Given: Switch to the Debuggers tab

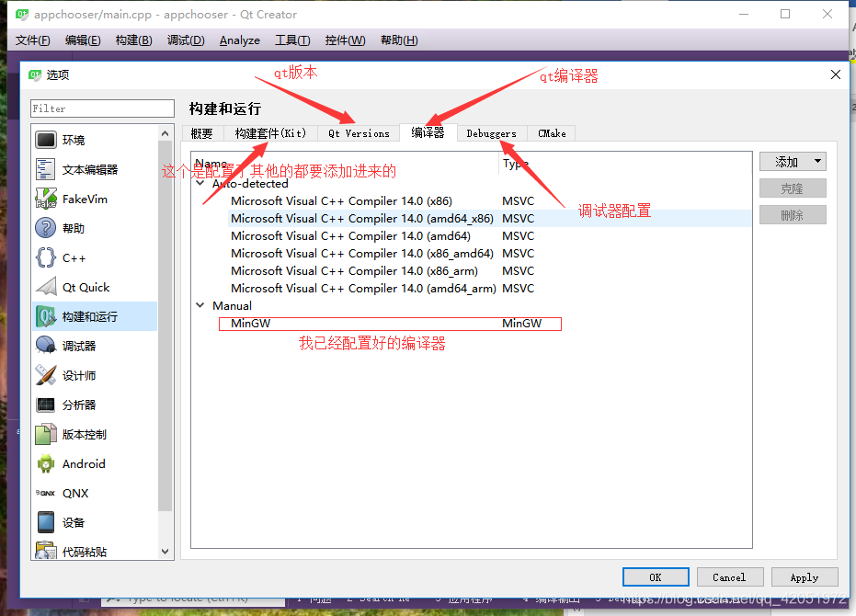Looking at the screenshot, I should 491,134.
